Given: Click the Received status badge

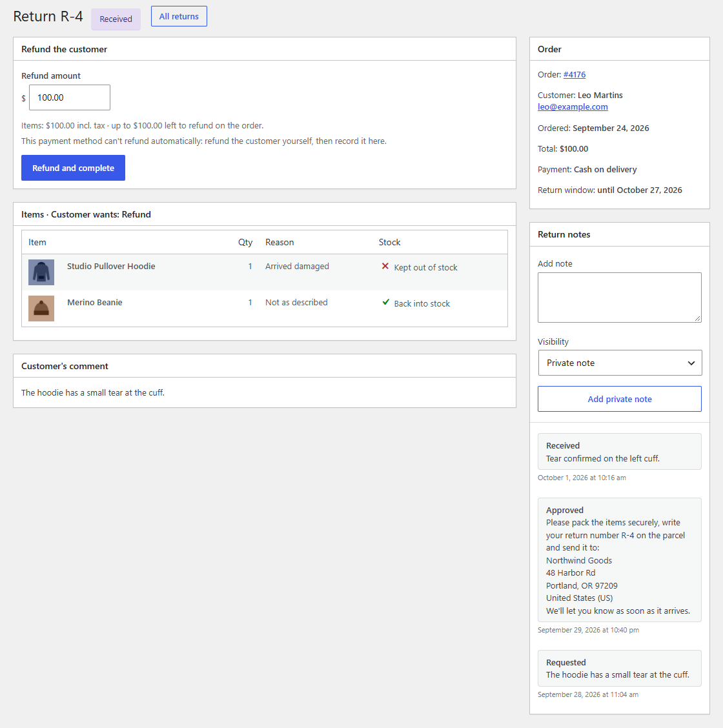Looking at the screenshot, I should (x=116, y=19).
